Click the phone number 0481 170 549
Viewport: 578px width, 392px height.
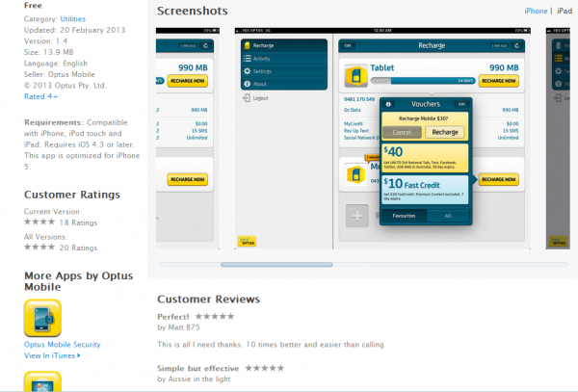pos(359,99)
